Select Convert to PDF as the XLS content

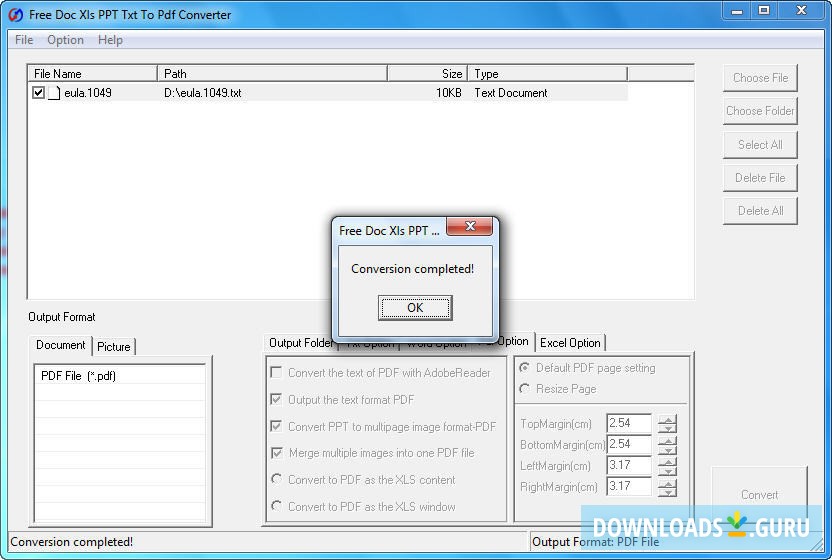point(276,479)
